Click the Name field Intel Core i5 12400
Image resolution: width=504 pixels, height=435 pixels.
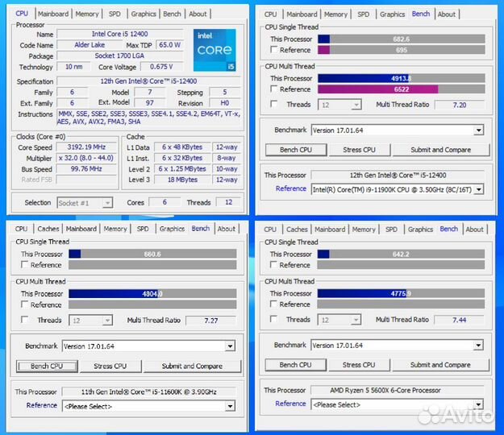[120, 34]
